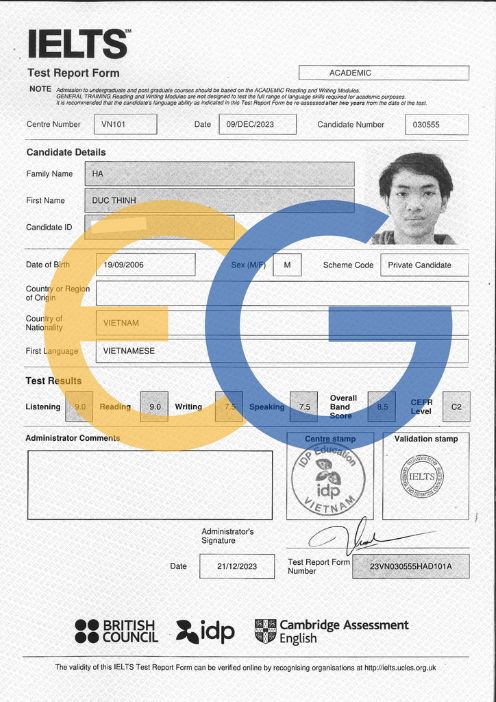Screen dimensions: 496x702
Task: Click the Family Name field HA
Action: tap(220, 174)
